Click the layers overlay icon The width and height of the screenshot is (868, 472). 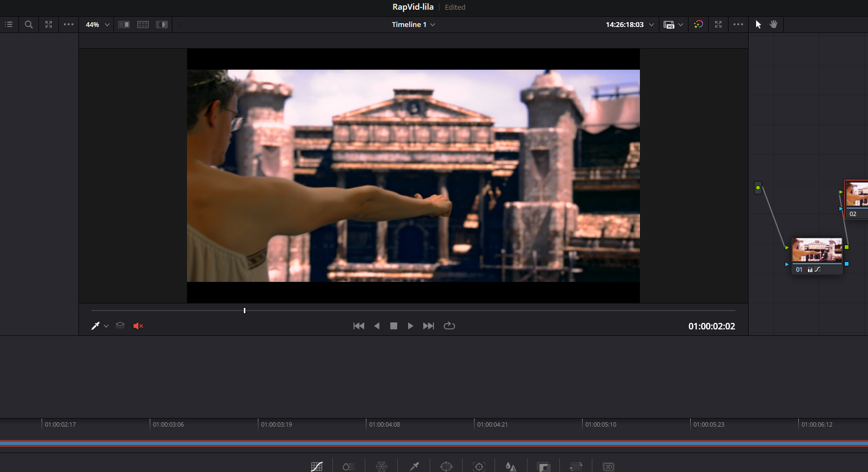click(120, 326)
